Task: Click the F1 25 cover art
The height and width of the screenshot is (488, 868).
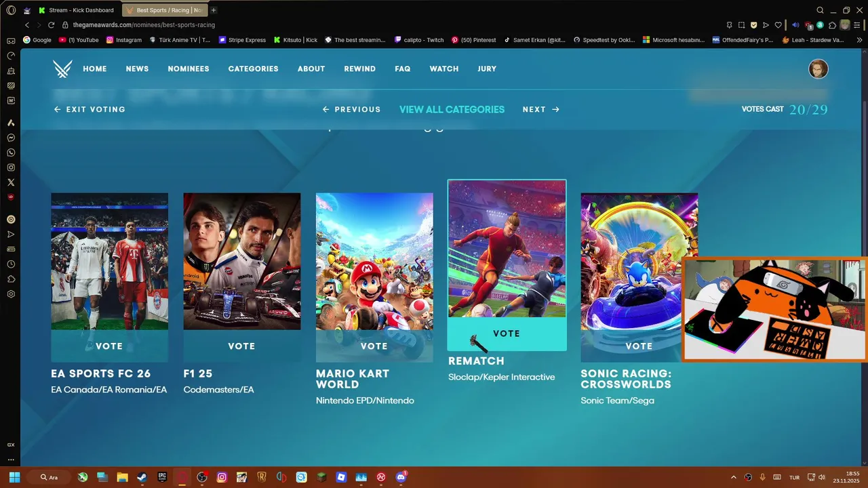Action: 241,261
